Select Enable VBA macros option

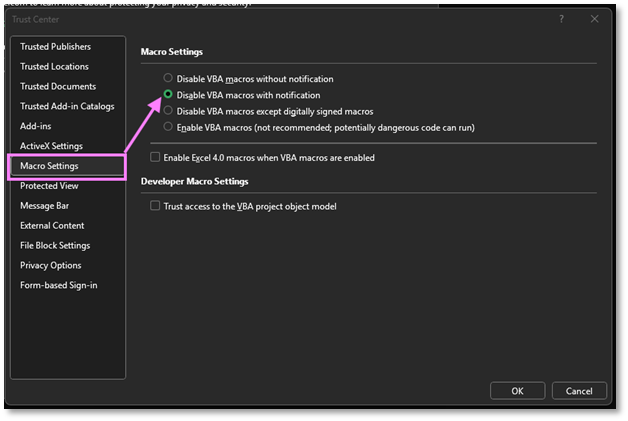tap(168, 127)
